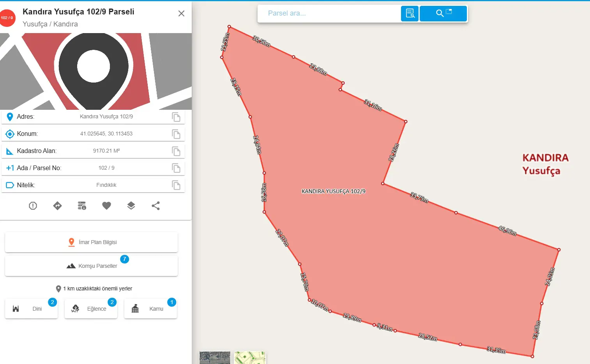
Task: Show Komşu Parseller list
Action: [x=91, y=266]
